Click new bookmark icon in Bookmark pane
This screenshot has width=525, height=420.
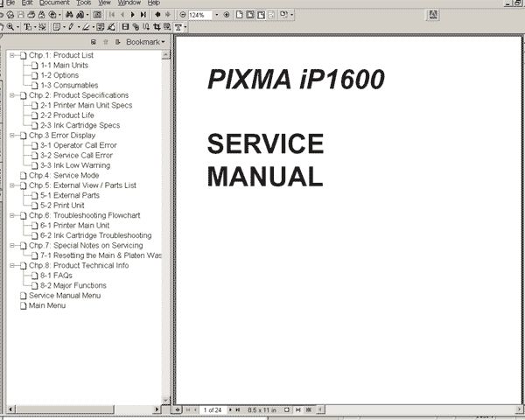(94, 42)
